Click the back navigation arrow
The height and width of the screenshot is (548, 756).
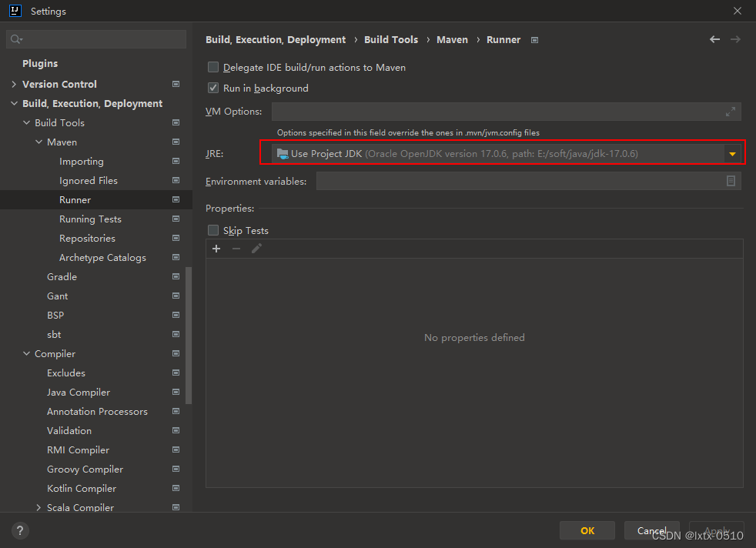[714, 39]
